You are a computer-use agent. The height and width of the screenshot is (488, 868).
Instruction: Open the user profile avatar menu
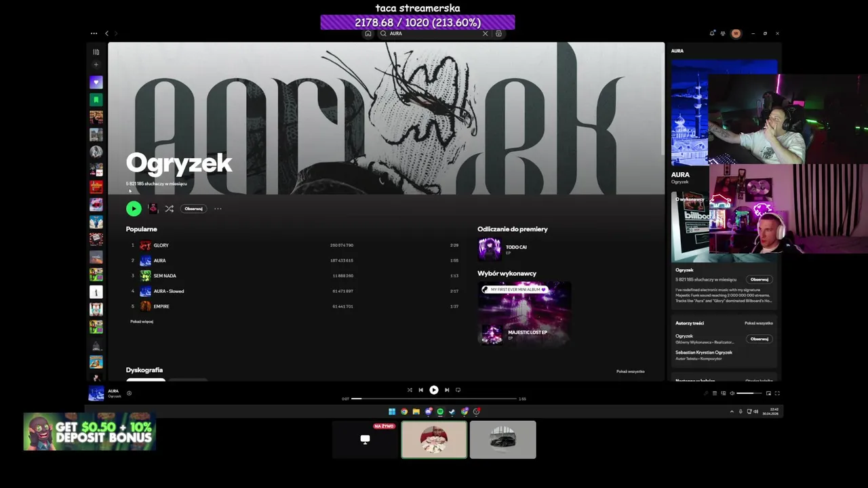(x=736, y=33)
